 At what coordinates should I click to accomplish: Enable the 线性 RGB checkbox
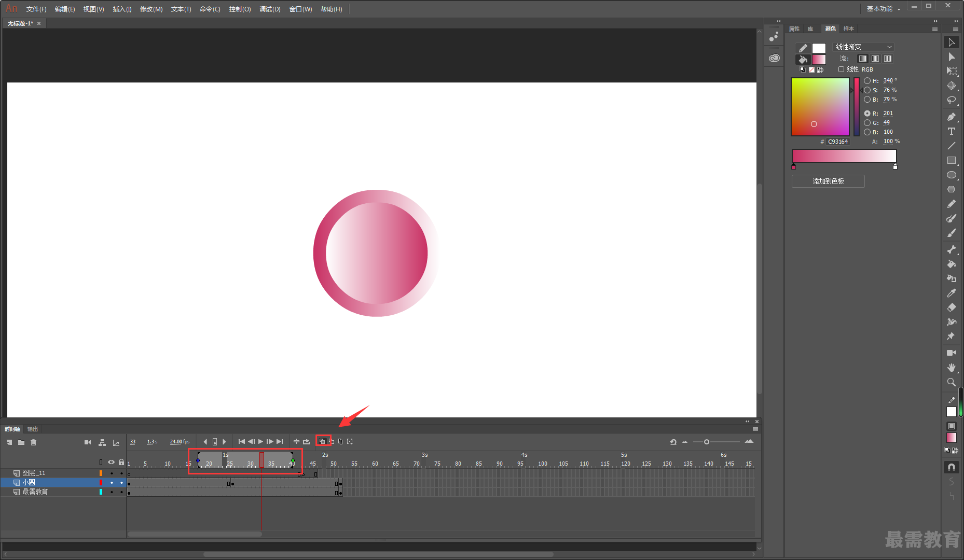841,69
